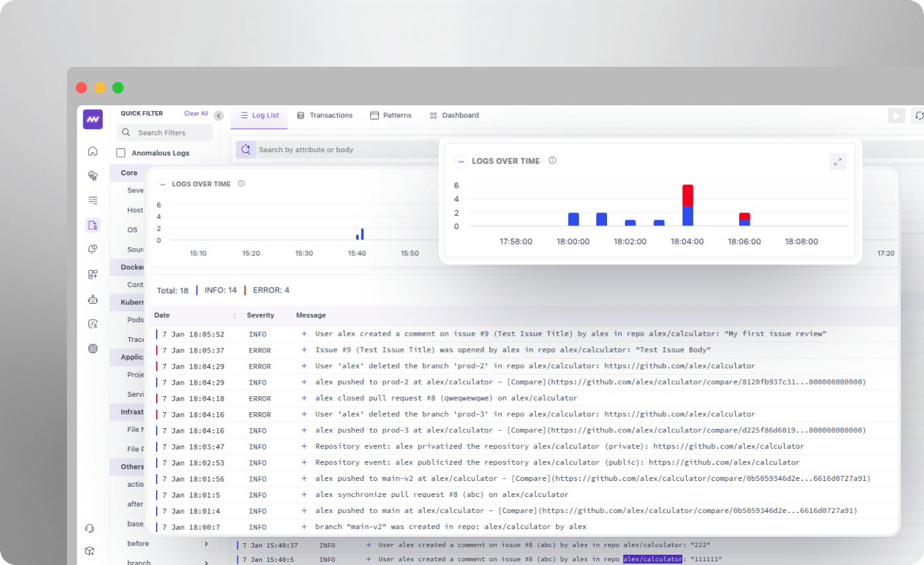The height and width of the screenshot is (565, 924).
Task: Click the search refresh icon in the search bar
Action: tap(245, 149)
